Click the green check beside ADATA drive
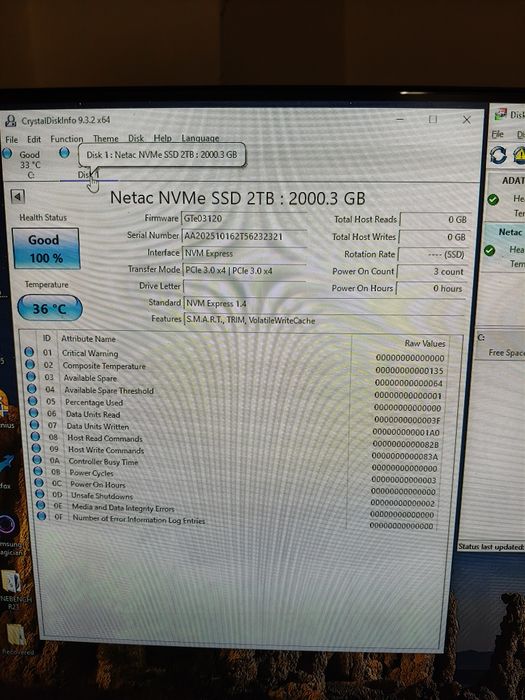The height and width of the screenshot is (700, 525). (493, 199)
